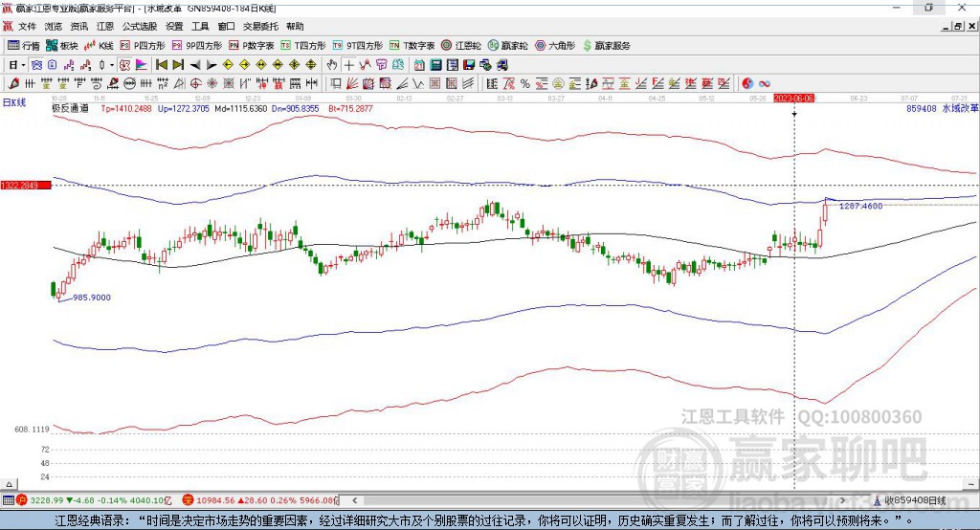Click the 日K线 period label
Screen dimensions: 980x530
pyautogui.click(x=14, y=102)
